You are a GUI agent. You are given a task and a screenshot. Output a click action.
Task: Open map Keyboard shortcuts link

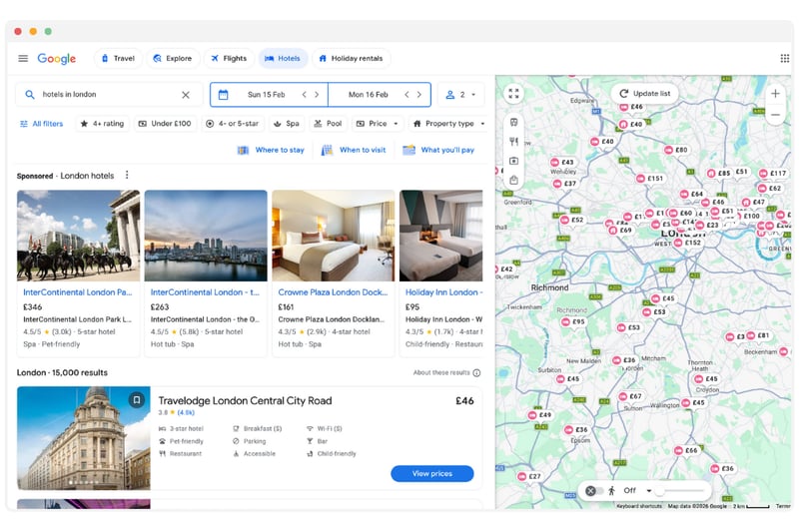pyautogui.click(x=639, y=506)
